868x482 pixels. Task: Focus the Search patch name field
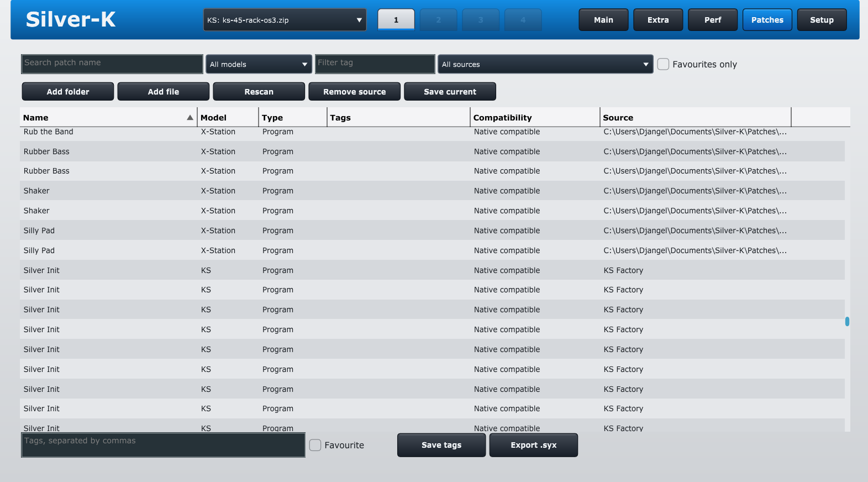pyautogui.click(x=112, y=64)
